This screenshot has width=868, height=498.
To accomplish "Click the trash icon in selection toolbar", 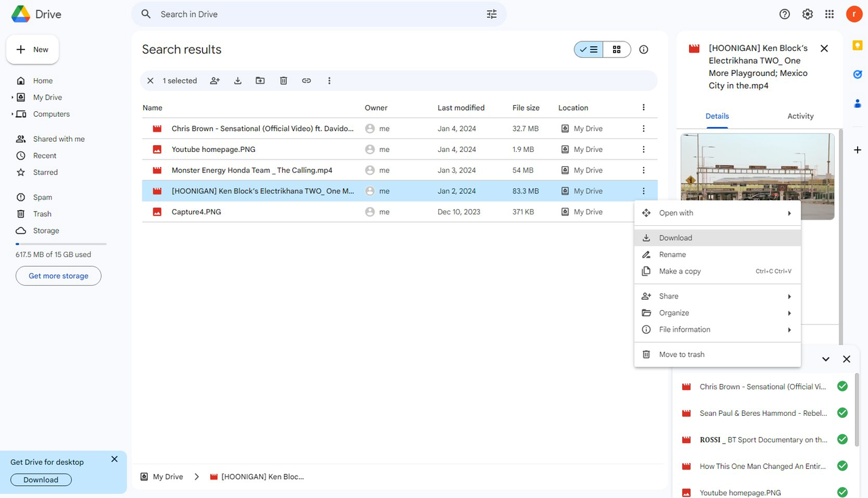I will (283, 81).
